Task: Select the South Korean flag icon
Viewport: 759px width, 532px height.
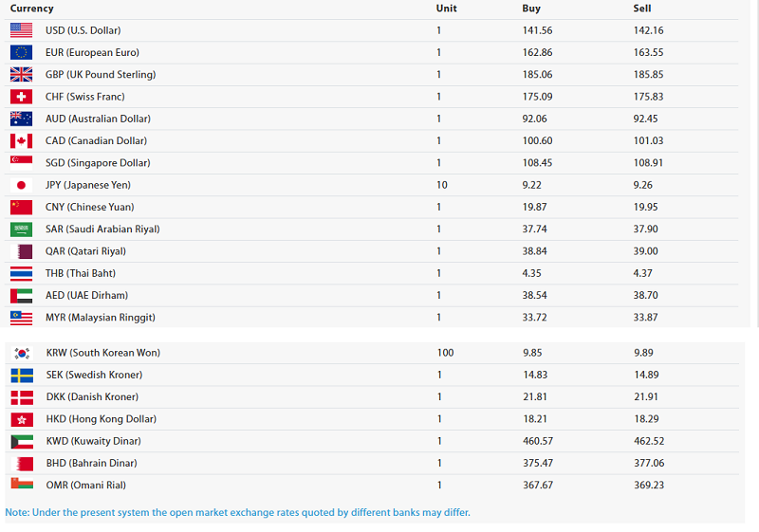Action: tap(21, 353)
